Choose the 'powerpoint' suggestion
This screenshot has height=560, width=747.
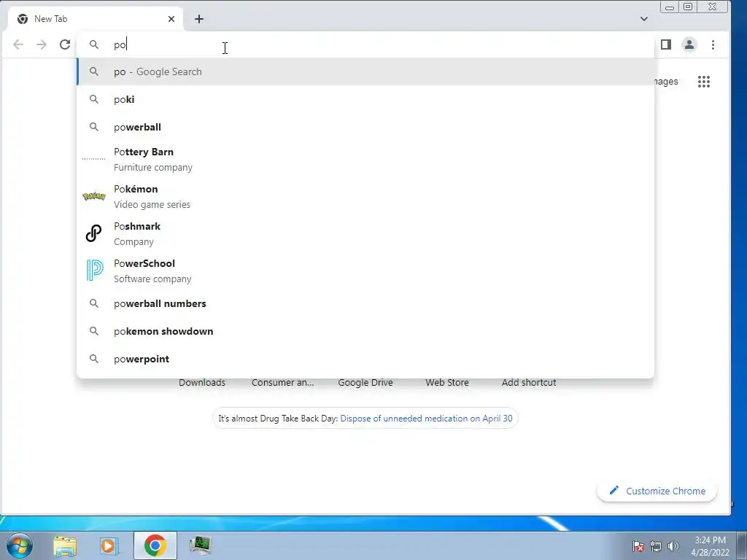[x=365, y=359]
